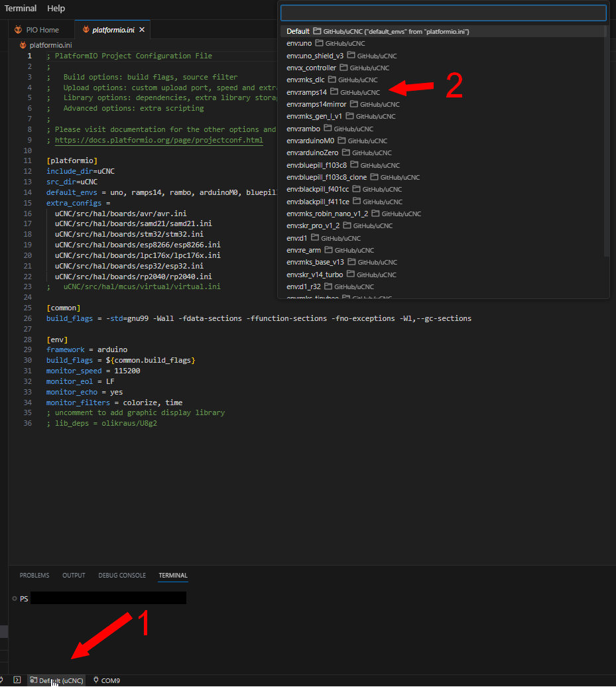Click the COM9 serial port plug icon
Image resolution: width=616 pixels, height=687 pixels.
coord(95,680)
